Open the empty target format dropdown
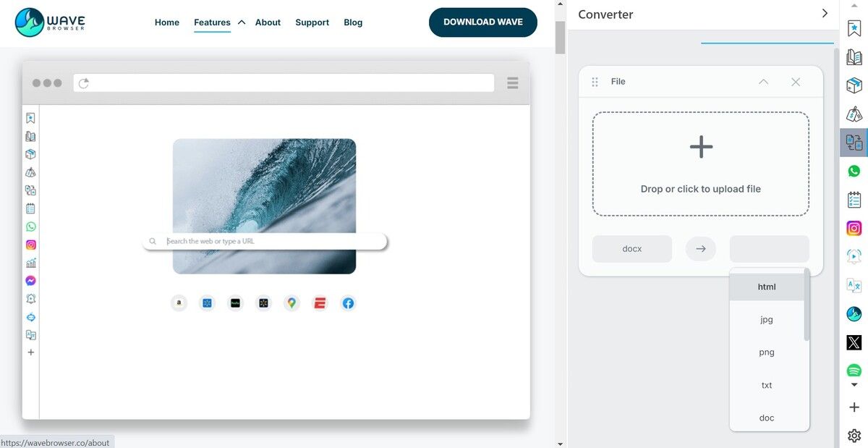This screenshot has height=448, width=868. pos(769,249)
